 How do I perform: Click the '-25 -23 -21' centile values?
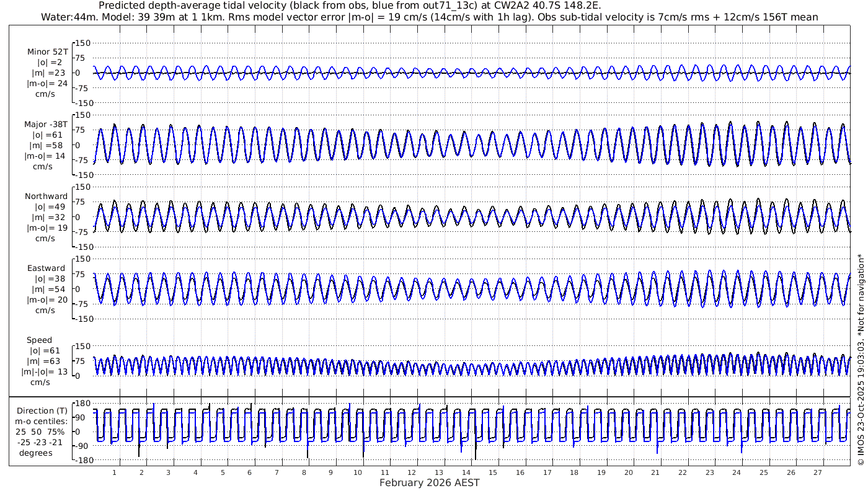click(x=40, y=442)
